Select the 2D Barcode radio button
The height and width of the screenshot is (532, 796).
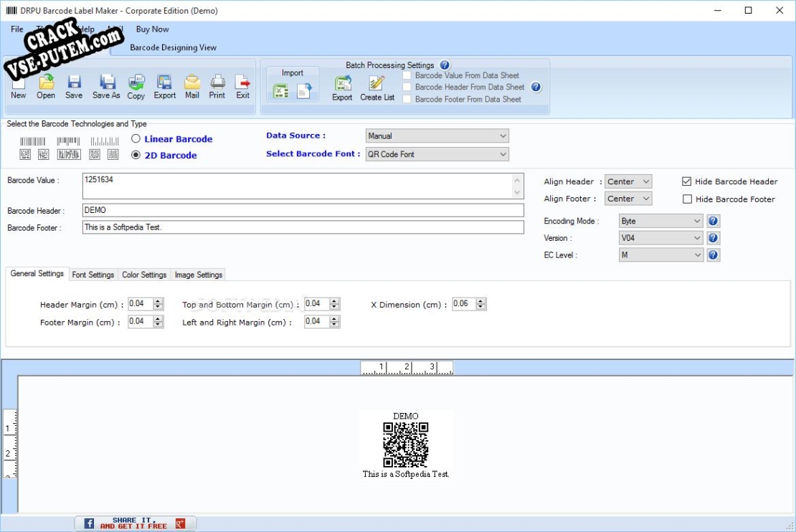(x=136, y=155)
